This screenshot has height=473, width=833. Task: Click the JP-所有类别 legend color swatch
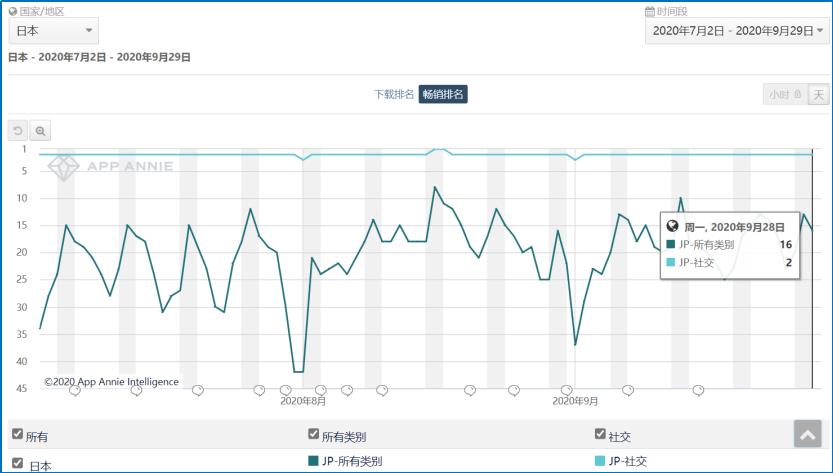click(313, 461)
